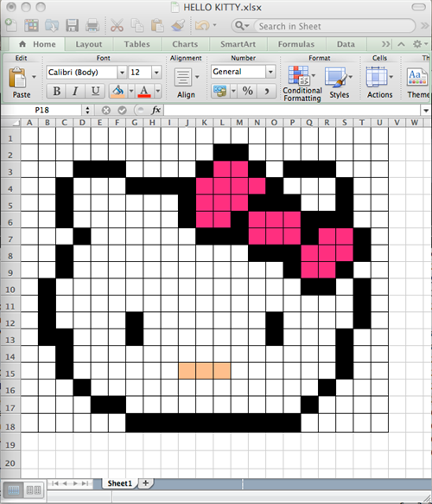Open the Tables tab
This screenshot has height=504, width=432.
coord(137,44)
